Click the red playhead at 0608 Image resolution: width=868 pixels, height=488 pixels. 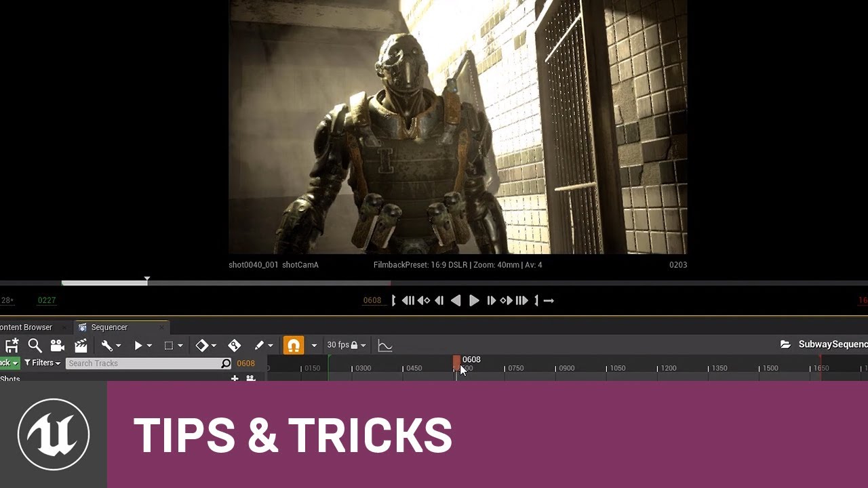(x=457, y=363)
